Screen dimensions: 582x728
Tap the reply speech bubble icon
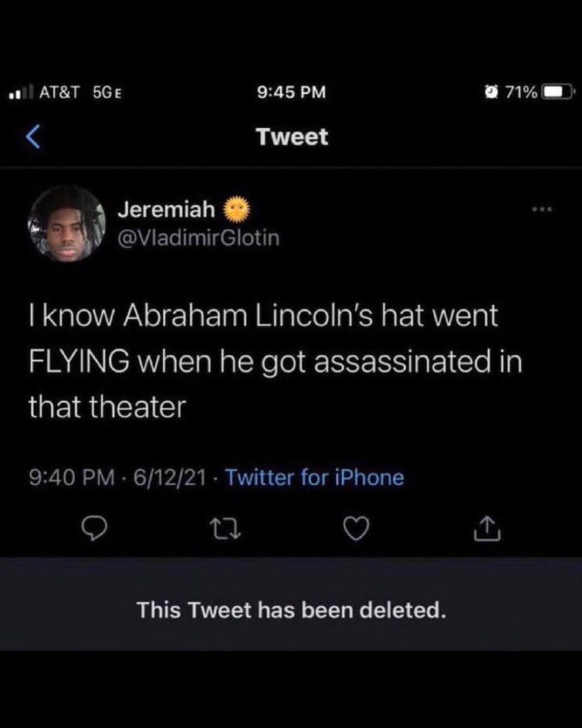pos(94,528)
